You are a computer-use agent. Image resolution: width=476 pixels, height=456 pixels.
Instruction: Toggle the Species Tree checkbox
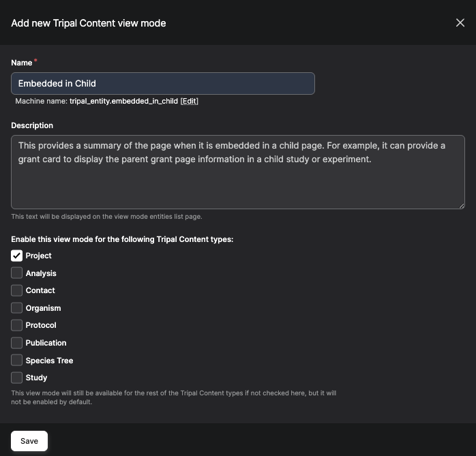[x=16, y=360]
